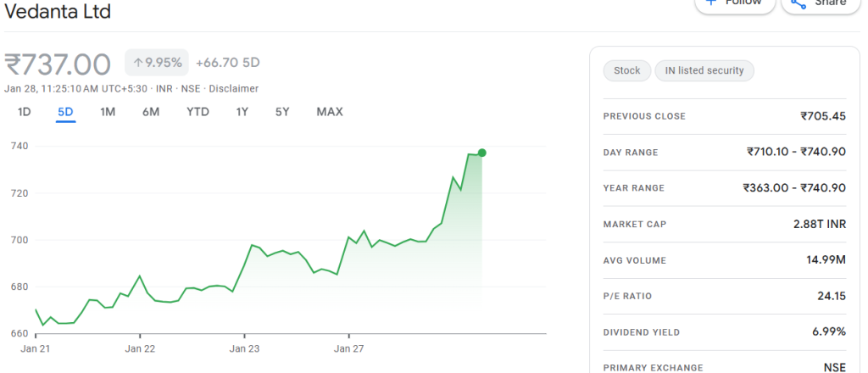Click the Share button
868x373 pixels.
click(x=821, y=4)
